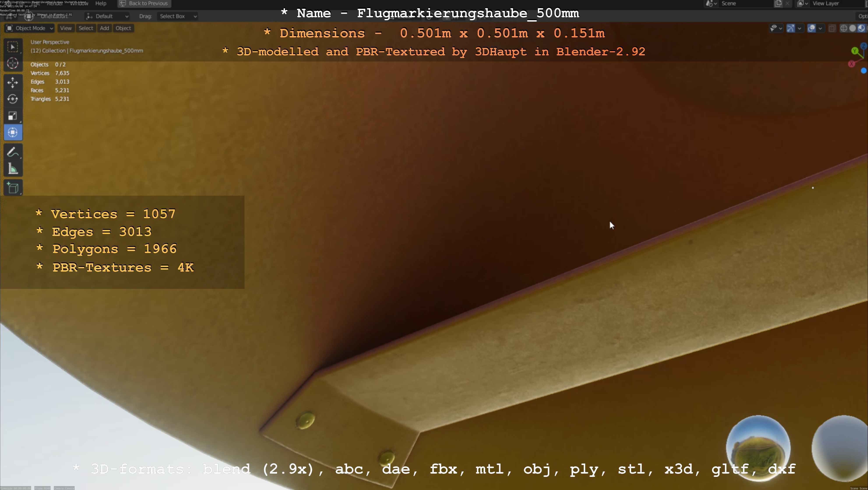Screen dimensions: 868x490
Task: Select the Measure tool
Action: [13, 169]
